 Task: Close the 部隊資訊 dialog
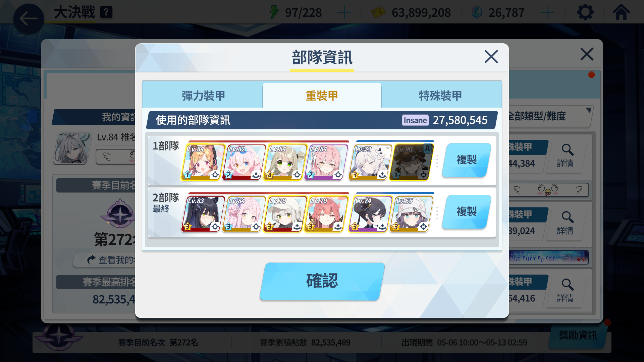(x=491, y=57)
